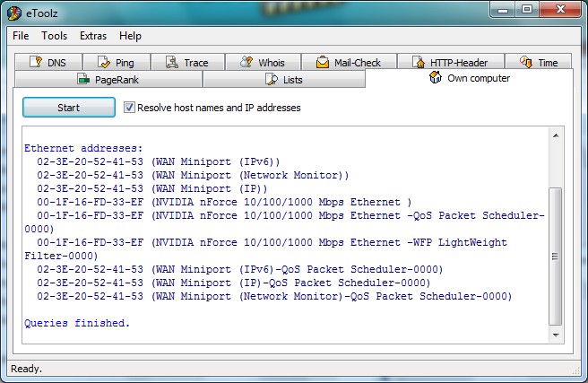
Task: Click the 'WAN Miniport (IPv6))' line
Action: coord(159,161)
